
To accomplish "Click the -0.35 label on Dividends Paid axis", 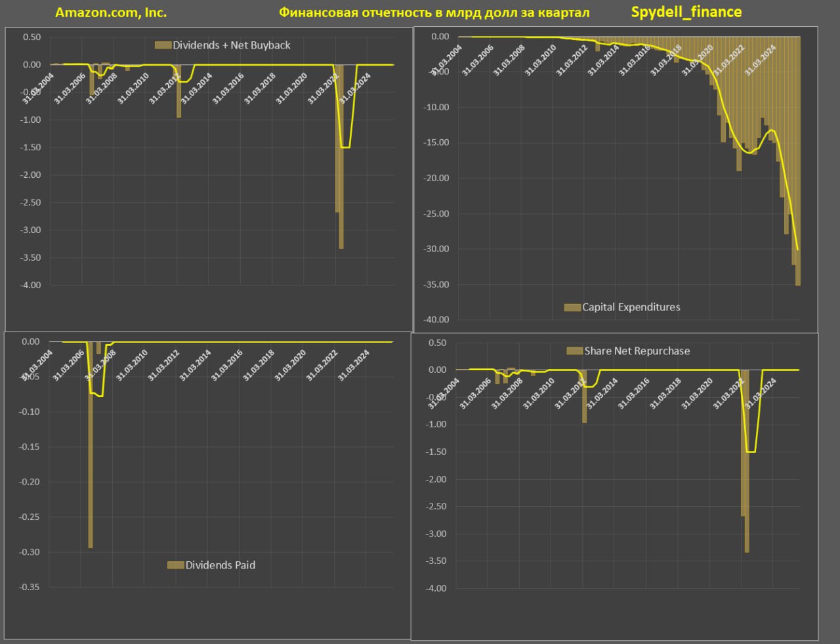I will tap(30, 588).
